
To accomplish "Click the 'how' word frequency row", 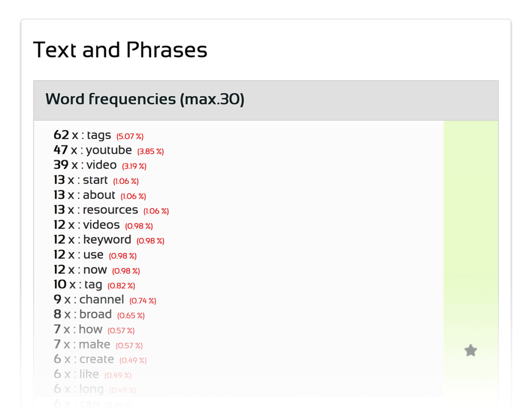I will [x=90, y=330].
